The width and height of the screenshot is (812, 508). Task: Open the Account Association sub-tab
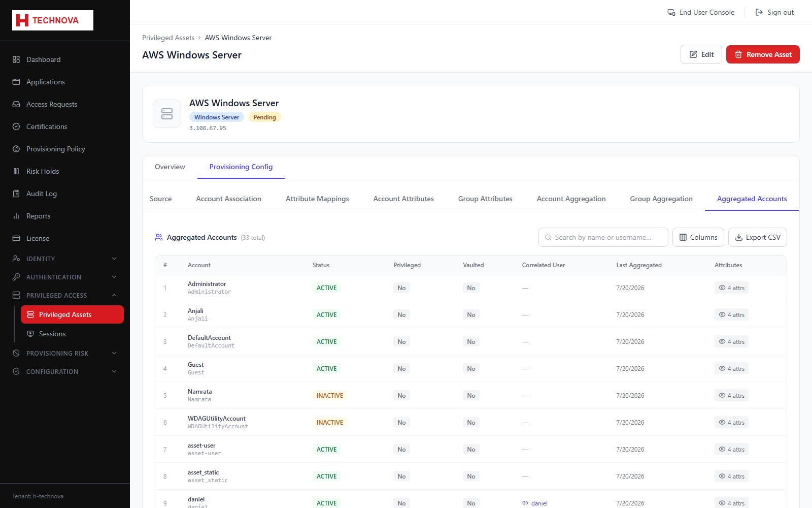click(x=229, y=199)
